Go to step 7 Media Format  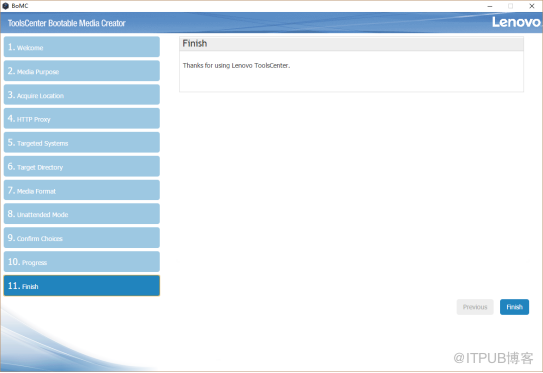click(x=82, y=190)
